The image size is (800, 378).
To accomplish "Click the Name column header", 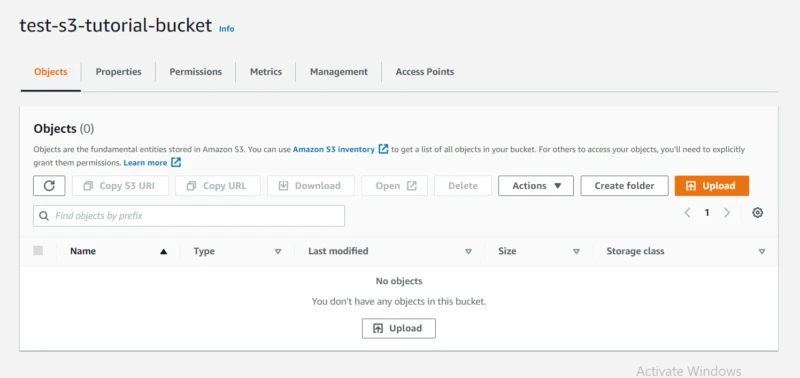I will tap(83, 251).
